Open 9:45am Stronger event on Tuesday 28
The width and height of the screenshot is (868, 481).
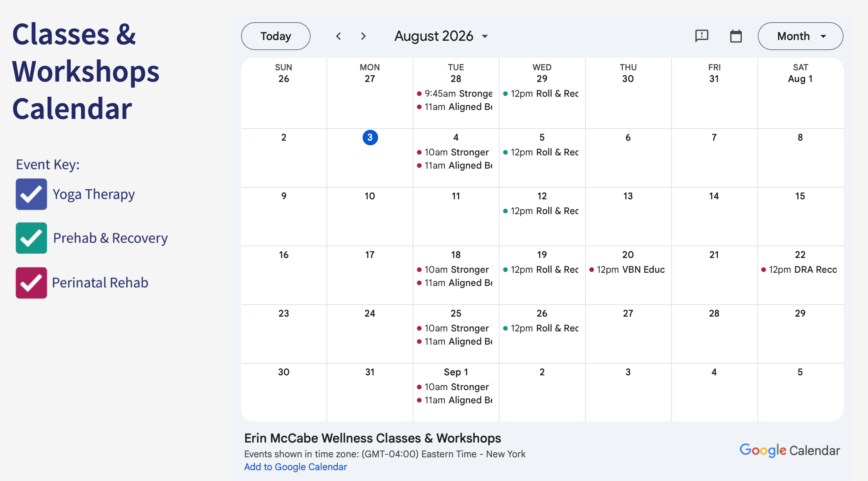pos(456,94)
